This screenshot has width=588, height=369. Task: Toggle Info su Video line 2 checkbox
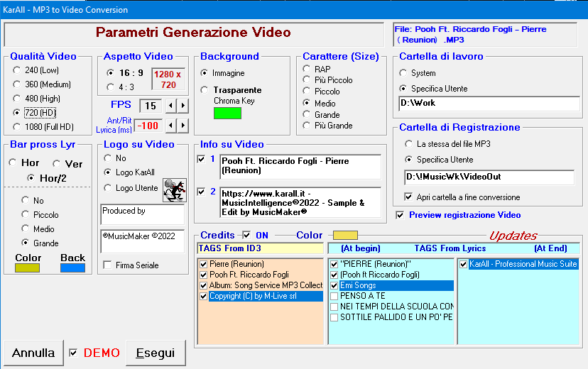[202, 192]
